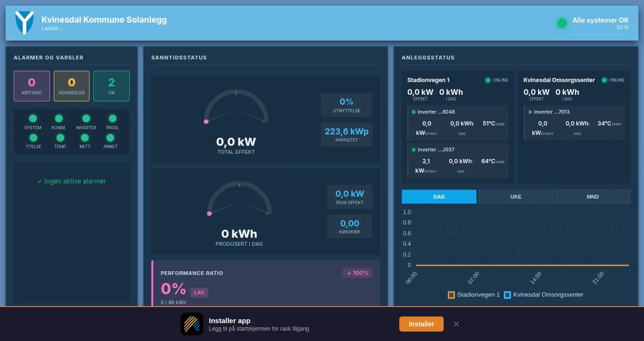
Task: Click the '2 OK' alarm counter card
Action: tap(111, 86)
